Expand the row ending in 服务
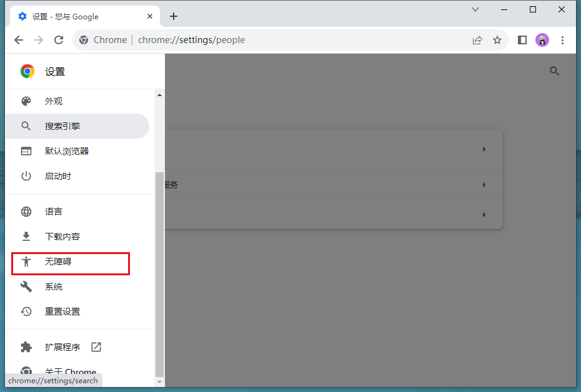 [x=484, y=184]
